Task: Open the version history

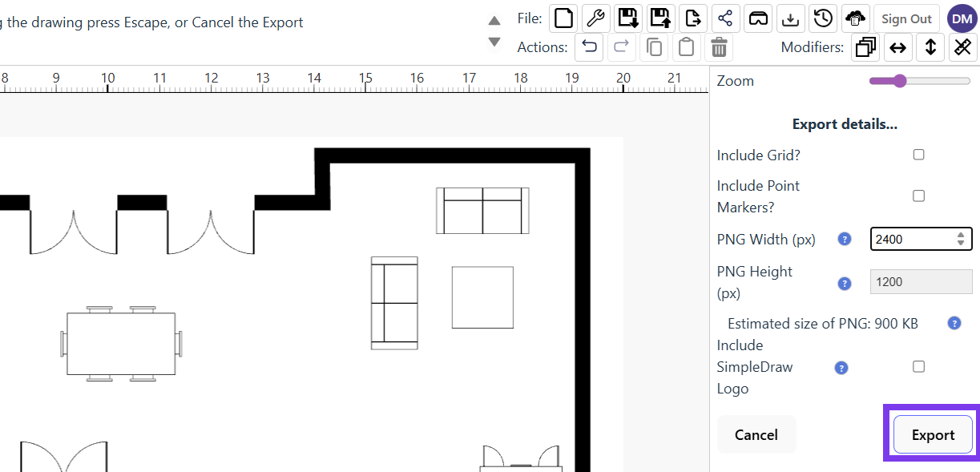Action: point(823,18)
